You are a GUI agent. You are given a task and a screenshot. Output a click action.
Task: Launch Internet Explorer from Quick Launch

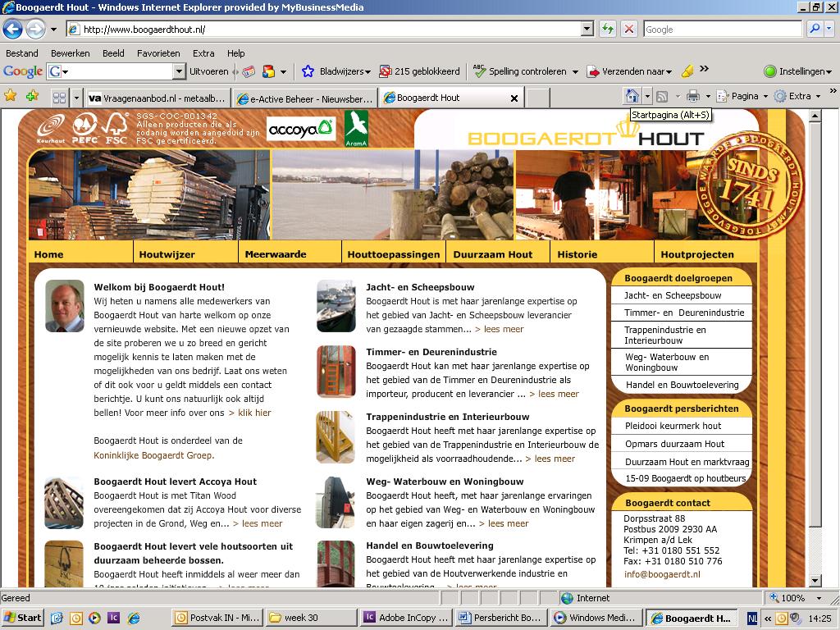pyautogui.click(x=134, y=618)
